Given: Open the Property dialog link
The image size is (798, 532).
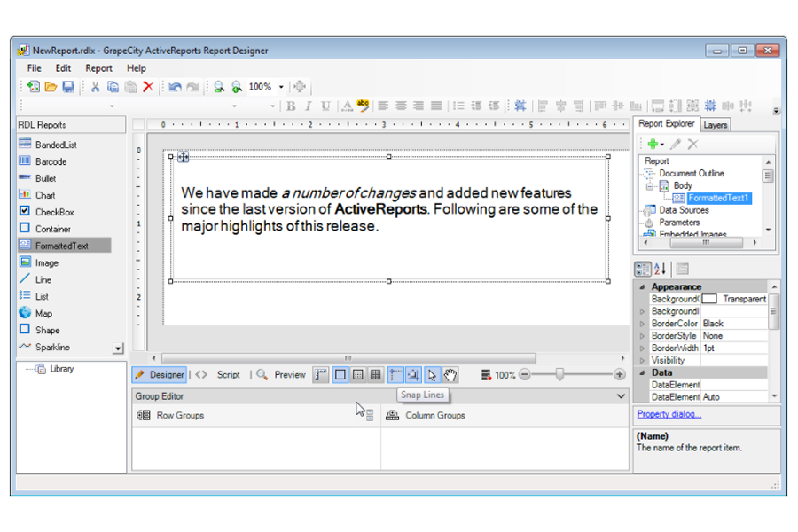Looking at the screenshot, I should tap(669, 414).
